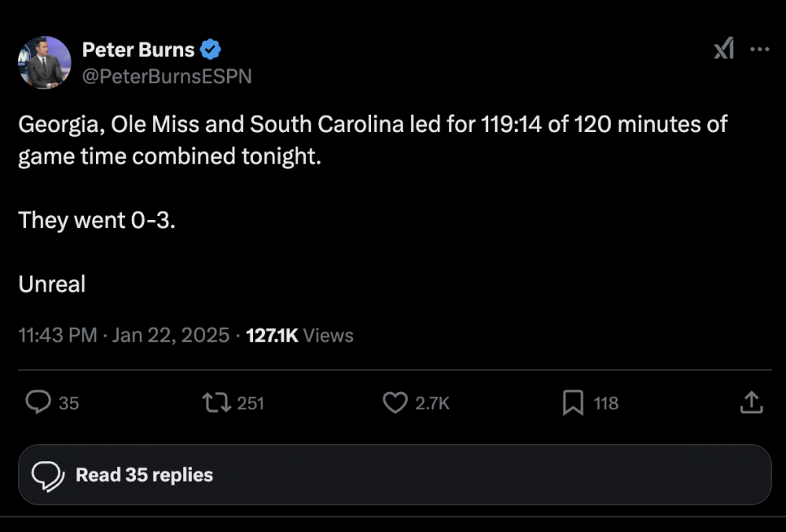Click the repost count 251

[x=251, y=403]
